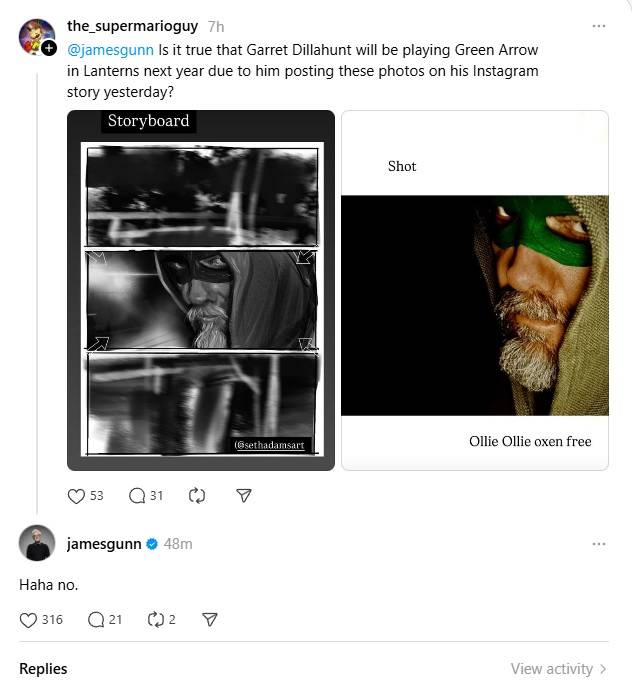Open the_supermarioguy's profile from username
This screenshot has width=632, height=688.
pos(132,26)
